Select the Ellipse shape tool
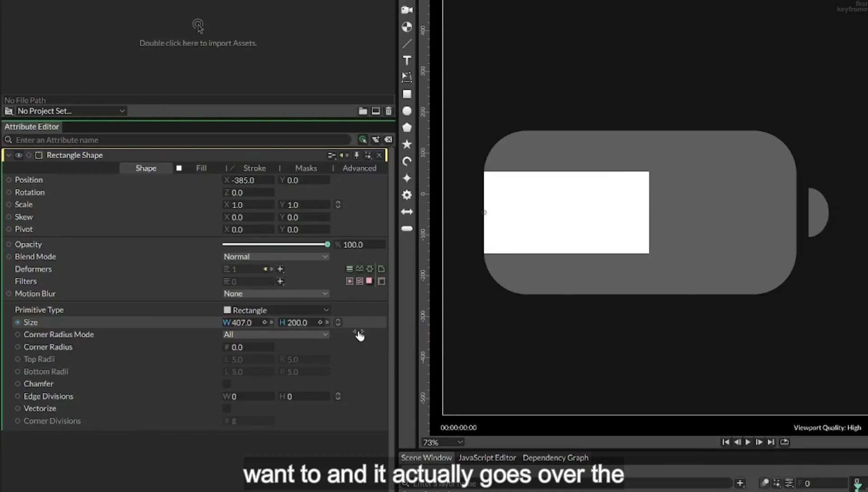The height and width of the screenshot is (492, 868). pos(407,111)
